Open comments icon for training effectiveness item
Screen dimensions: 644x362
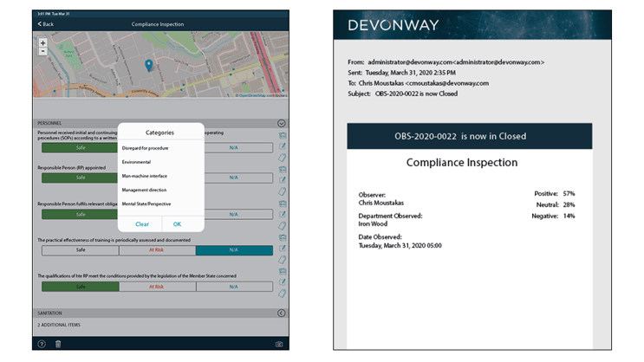pyautogui.click(x=283, y=237)
